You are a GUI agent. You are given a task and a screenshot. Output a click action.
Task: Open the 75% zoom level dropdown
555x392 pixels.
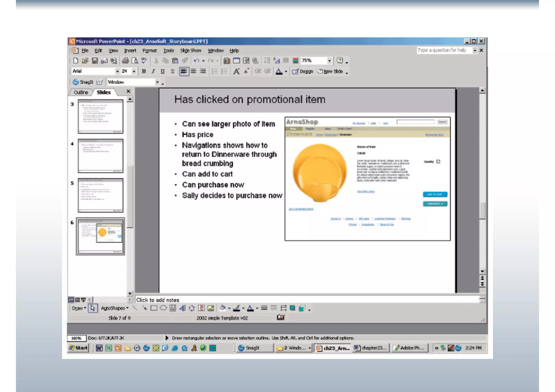click(x=329, y=61)
